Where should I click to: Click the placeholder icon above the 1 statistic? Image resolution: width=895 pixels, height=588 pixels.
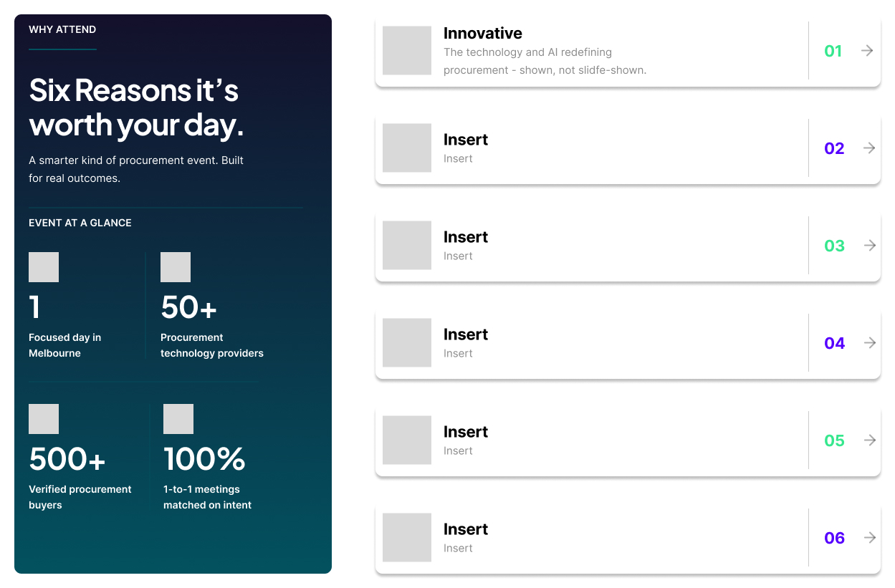44,267
